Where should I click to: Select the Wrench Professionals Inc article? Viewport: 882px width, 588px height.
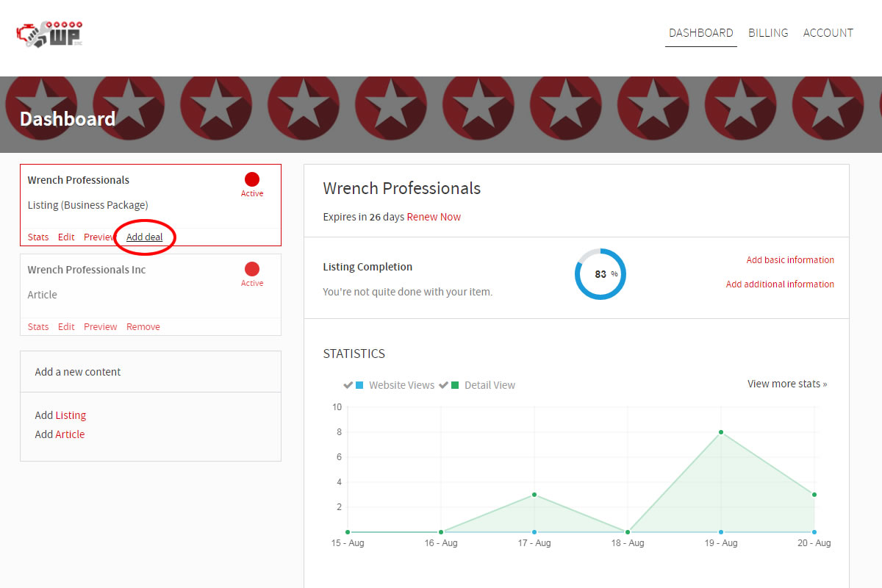[x=87, y=270]
